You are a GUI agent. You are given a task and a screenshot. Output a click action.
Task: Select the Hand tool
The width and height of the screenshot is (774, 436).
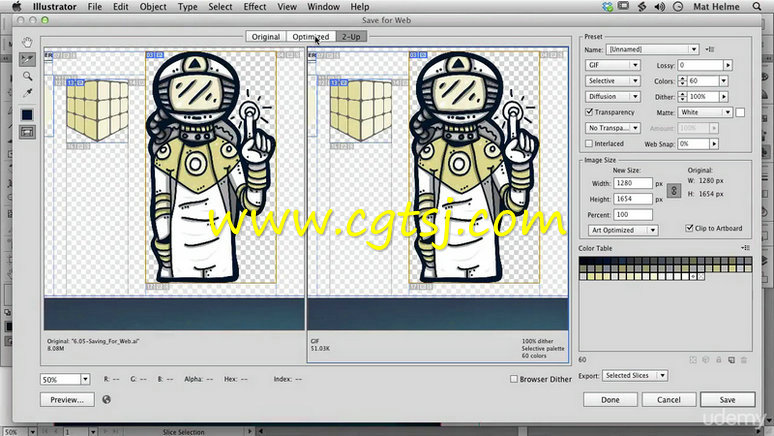(x=27, y=42)
